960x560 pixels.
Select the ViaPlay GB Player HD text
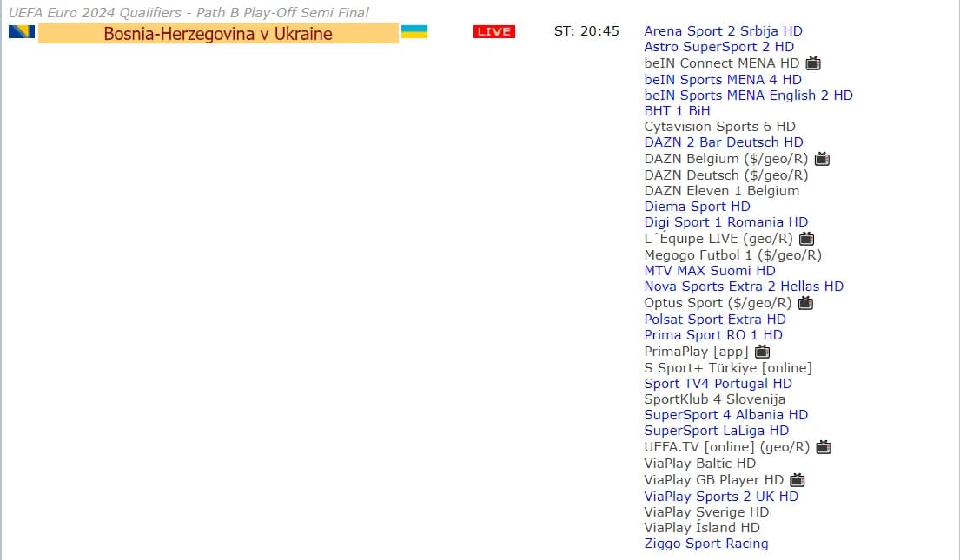tap(714, 480)
